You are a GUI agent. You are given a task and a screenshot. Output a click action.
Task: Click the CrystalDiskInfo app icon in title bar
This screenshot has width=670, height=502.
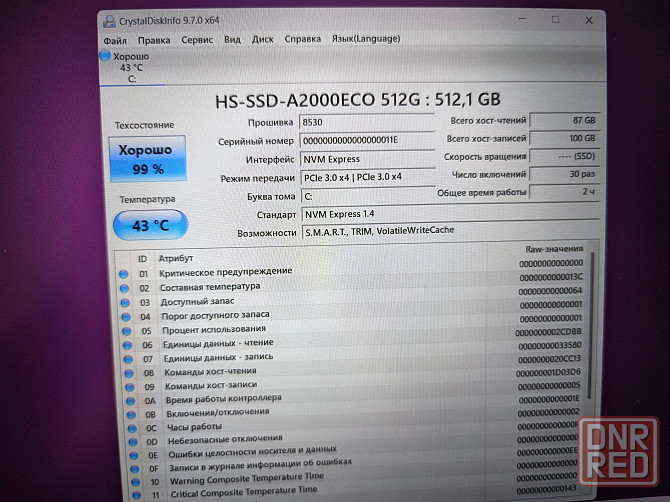[x=109, y=21]
